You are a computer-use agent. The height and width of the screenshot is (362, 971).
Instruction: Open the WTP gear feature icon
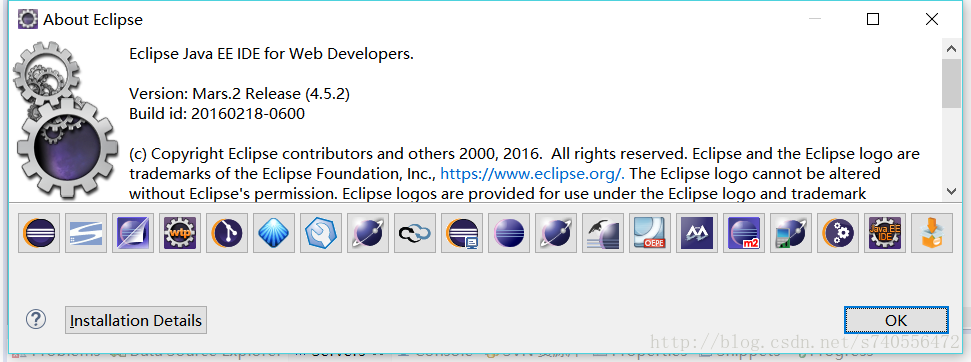(x=180, y=233)
